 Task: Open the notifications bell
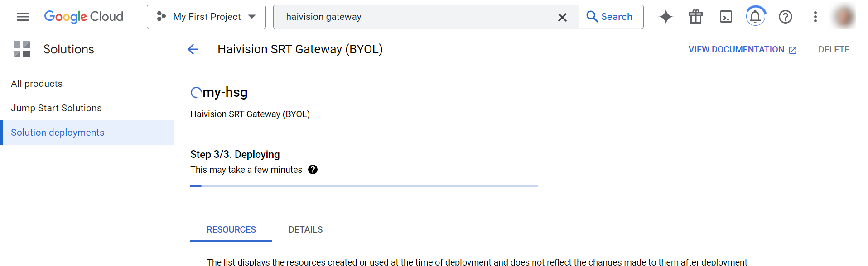755,17
